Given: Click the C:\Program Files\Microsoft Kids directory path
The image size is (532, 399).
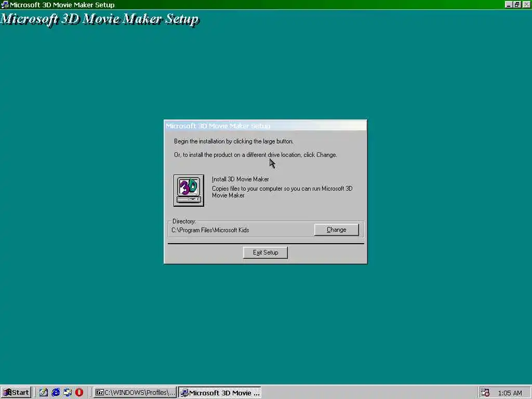Looking at the screenshot, I should 210,230.
